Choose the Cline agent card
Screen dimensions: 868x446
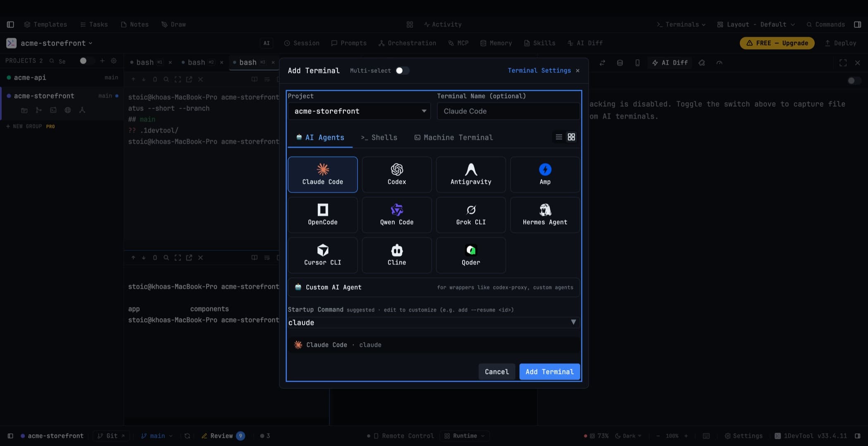pyautogui.click(x=397, y=255)
